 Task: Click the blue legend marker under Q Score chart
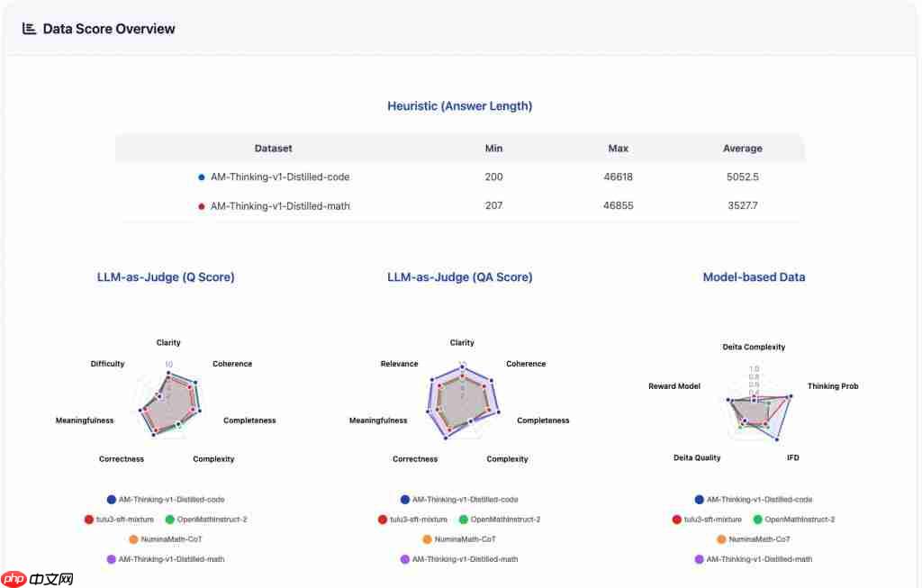[112, 500]
